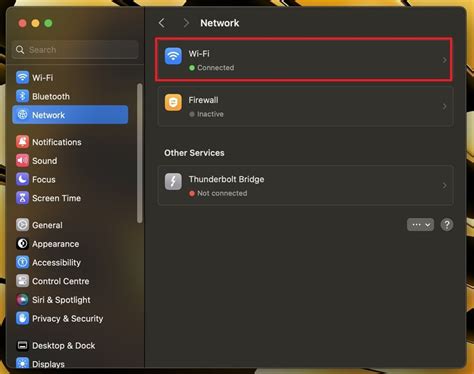Open the help question mark button

point(447,225)
